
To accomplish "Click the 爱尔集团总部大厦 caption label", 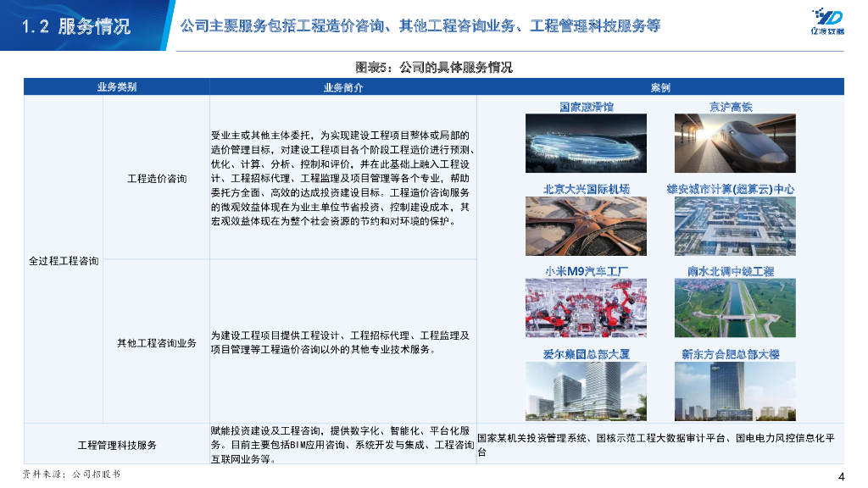I will (587, 354).
